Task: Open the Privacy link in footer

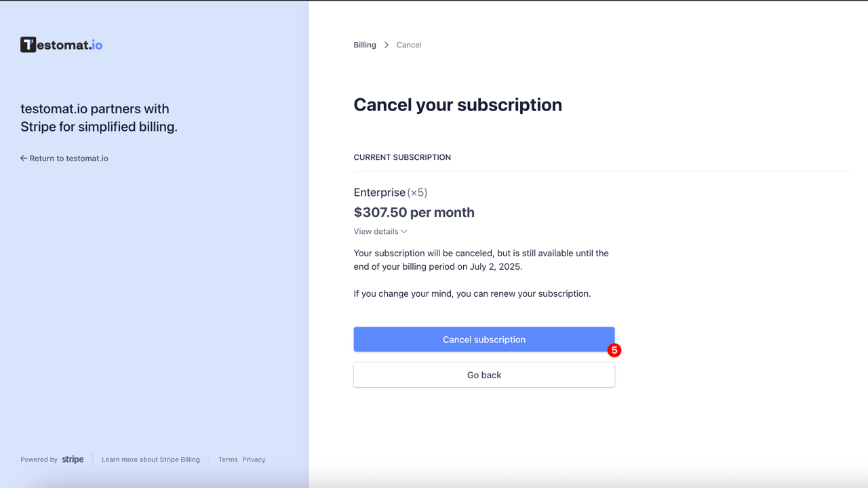Action: 253,459
